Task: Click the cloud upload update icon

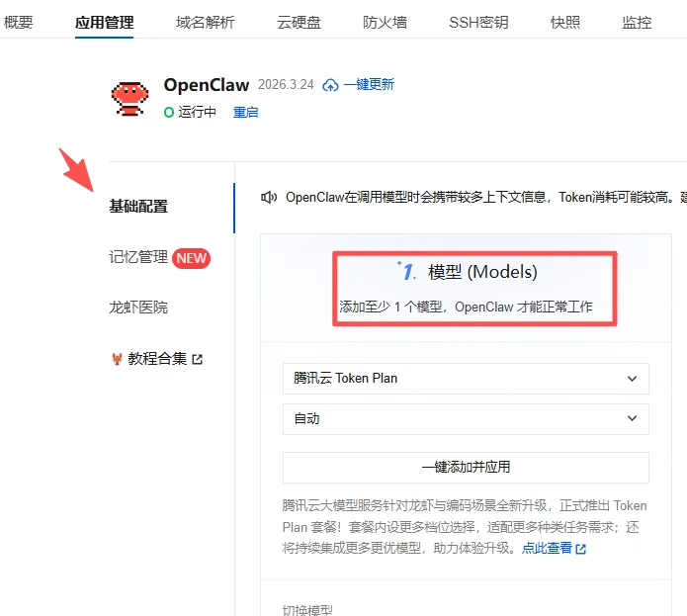Action: tap(330, 85)
